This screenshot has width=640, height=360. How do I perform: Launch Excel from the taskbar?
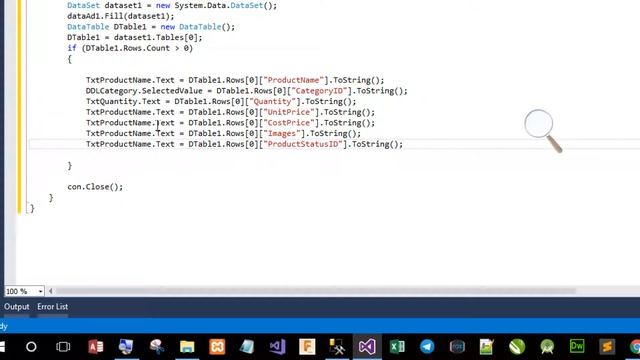[397, 347]
